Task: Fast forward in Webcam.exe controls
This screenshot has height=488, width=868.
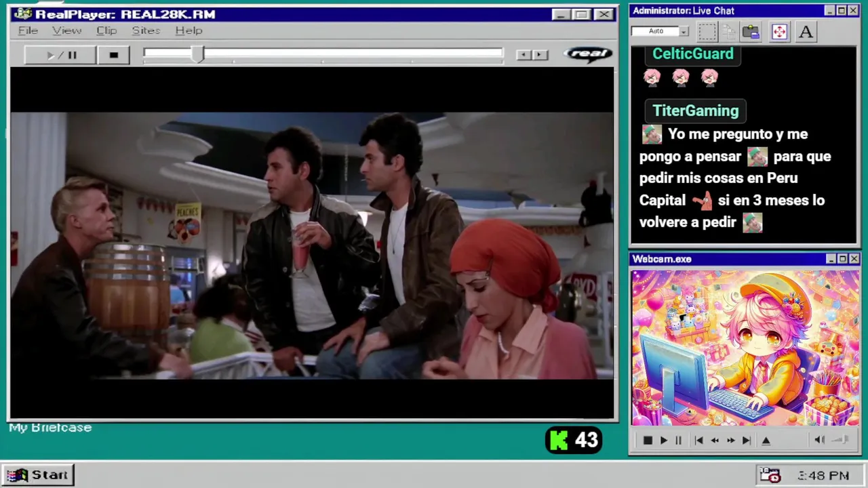Action: tap(730, 441)
